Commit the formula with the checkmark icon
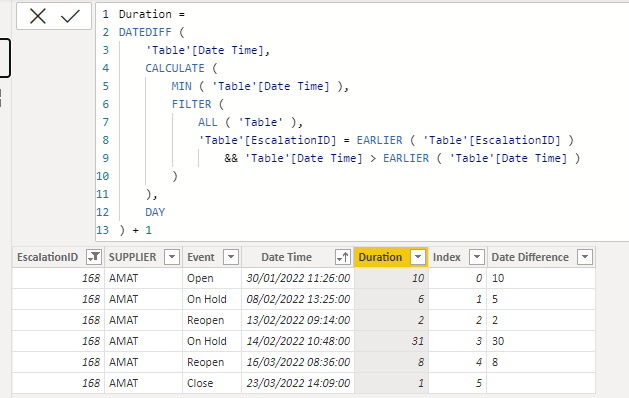 [x=70, y=16]
